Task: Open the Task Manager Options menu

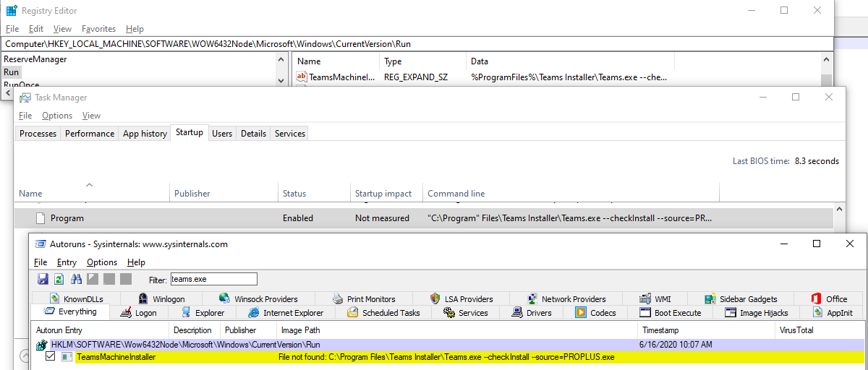Action: pyautogui.click(x=57, y=116)
